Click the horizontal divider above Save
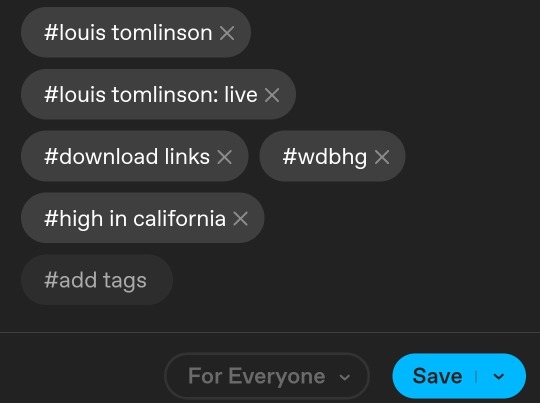The height and width of the screenshot is (403, 540). click(x=270, y=332)
